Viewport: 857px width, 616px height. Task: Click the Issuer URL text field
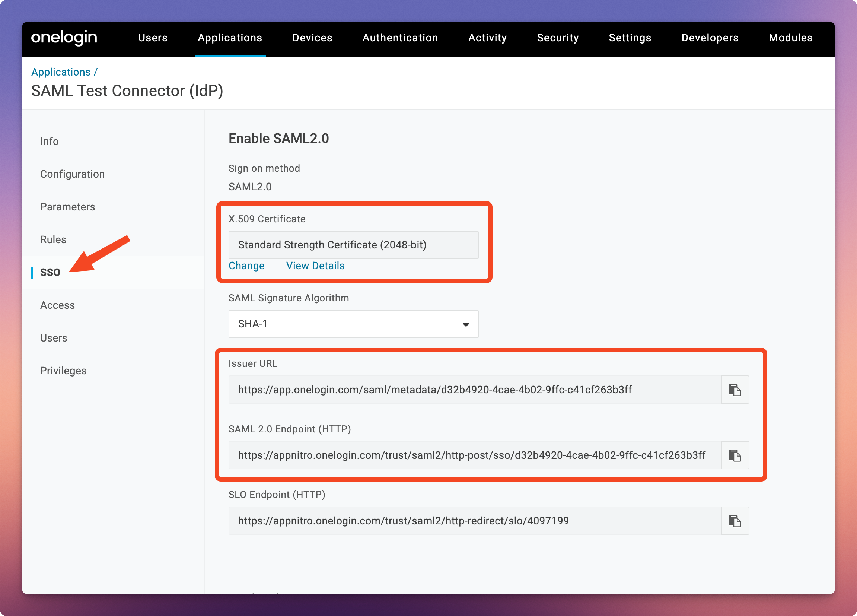474,390
